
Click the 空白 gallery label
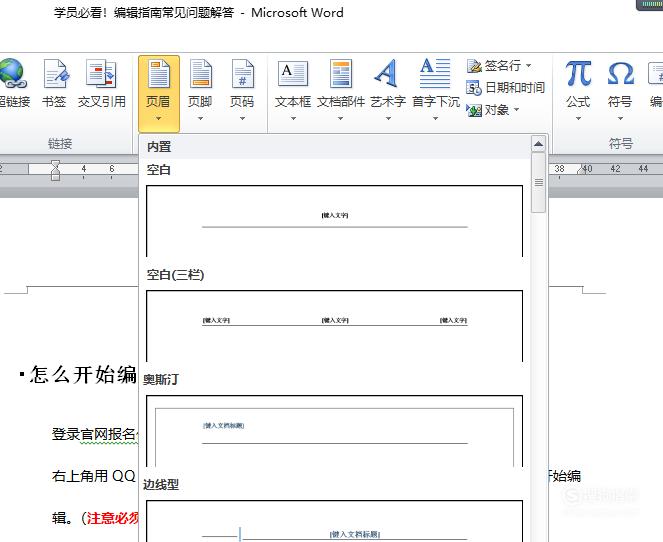tap(159, 170)
